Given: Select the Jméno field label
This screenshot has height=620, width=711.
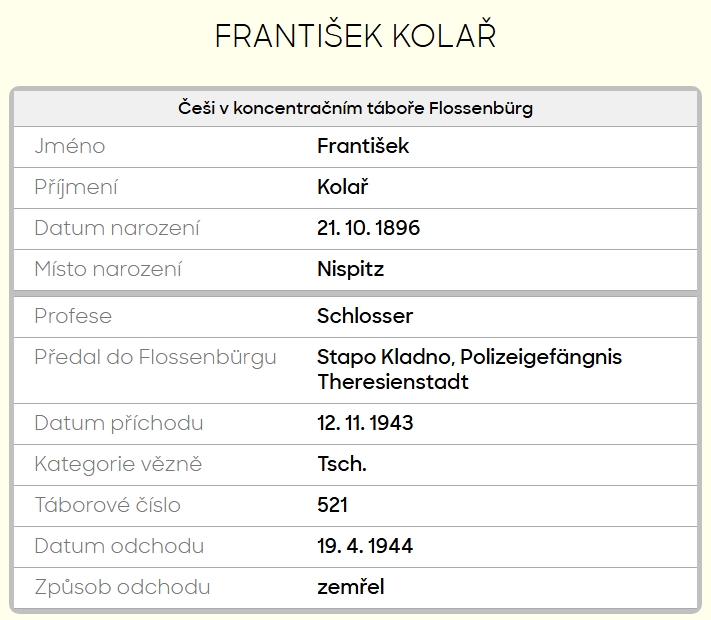Looking at the screenshot, I should [69, 146].
